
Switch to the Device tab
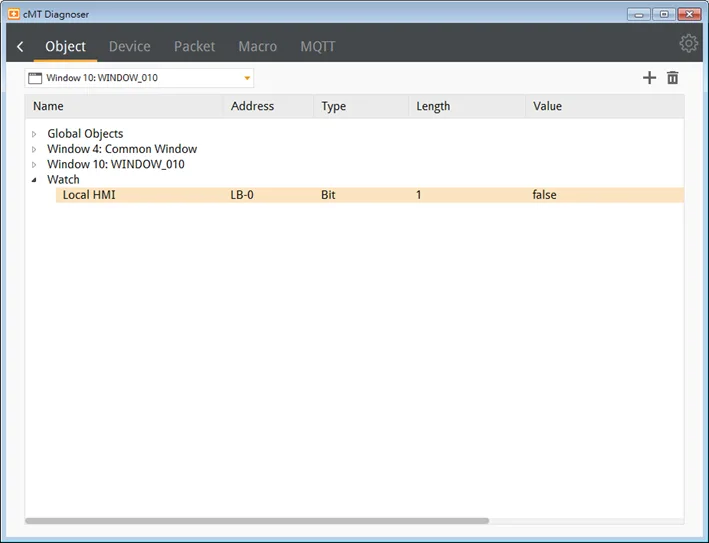(x=129, y=46)
